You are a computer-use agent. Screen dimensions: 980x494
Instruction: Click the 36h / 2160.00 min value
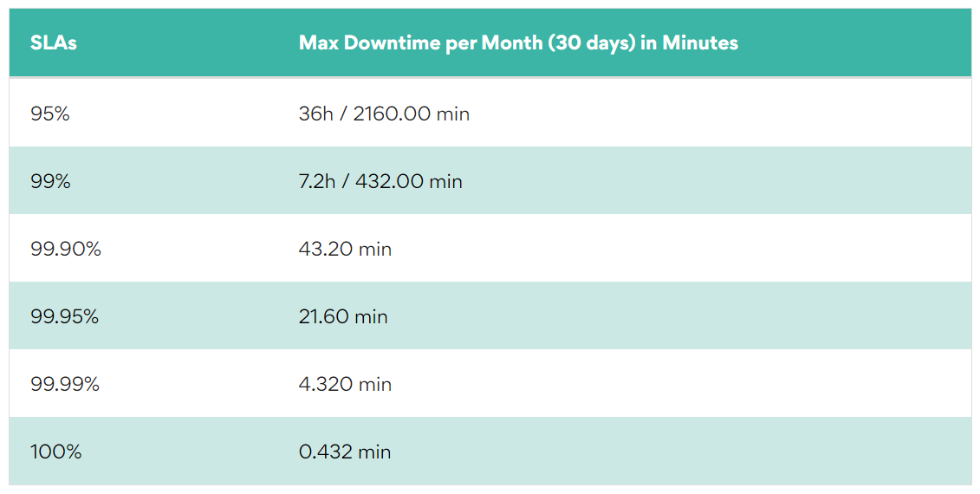(x=384, y=114)
